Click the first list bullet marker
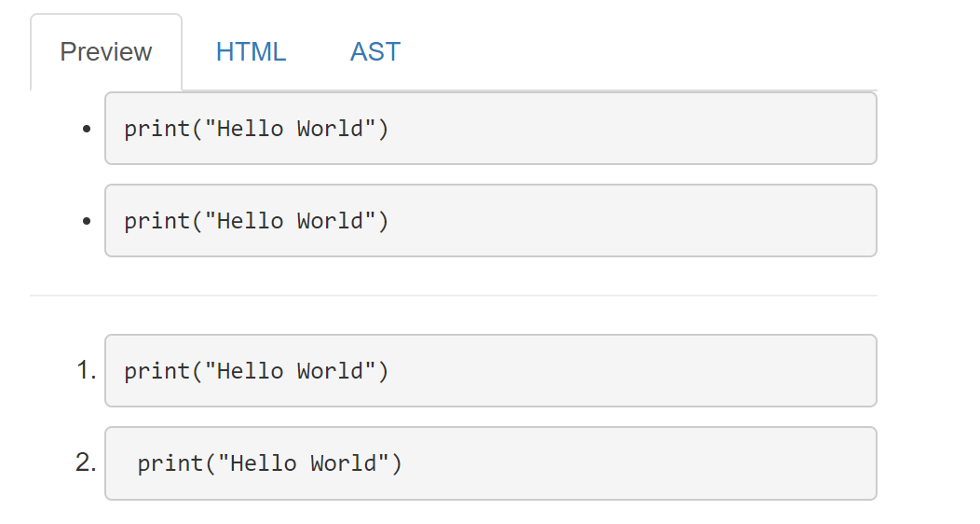The height and width of the screenshot is (524, 980). point(87,129)
